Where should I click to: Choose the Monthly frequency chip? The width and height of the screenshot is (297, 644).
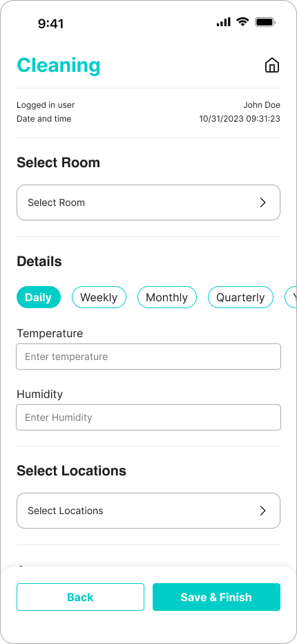point(166,297)
